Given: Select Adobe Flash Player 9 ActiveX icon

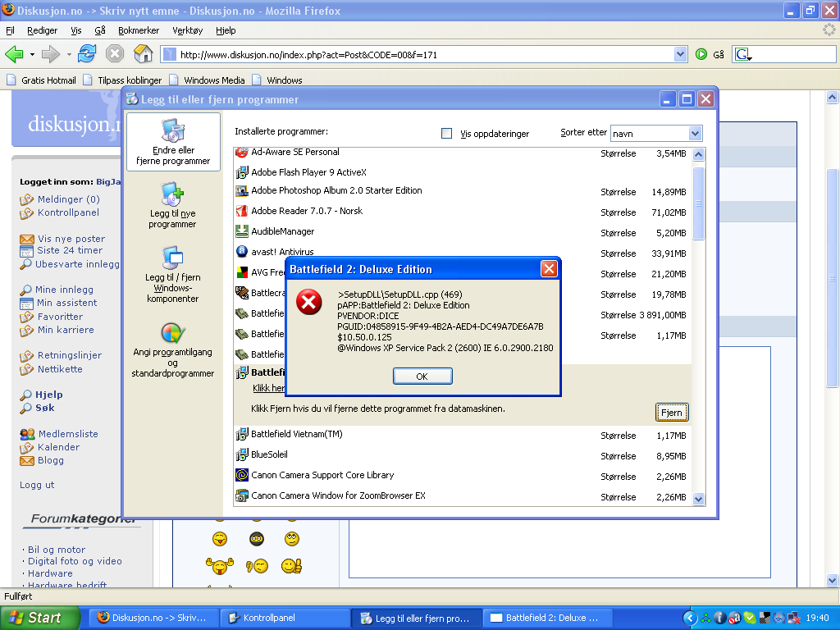Looking at the screenshot, I should coord(242,172).
